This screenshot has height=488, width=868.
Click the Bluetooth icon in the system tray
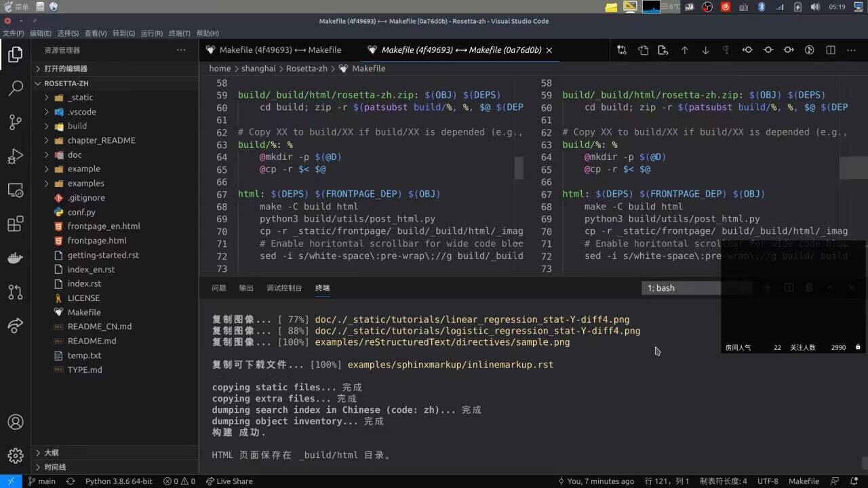(x=762, y=7)
